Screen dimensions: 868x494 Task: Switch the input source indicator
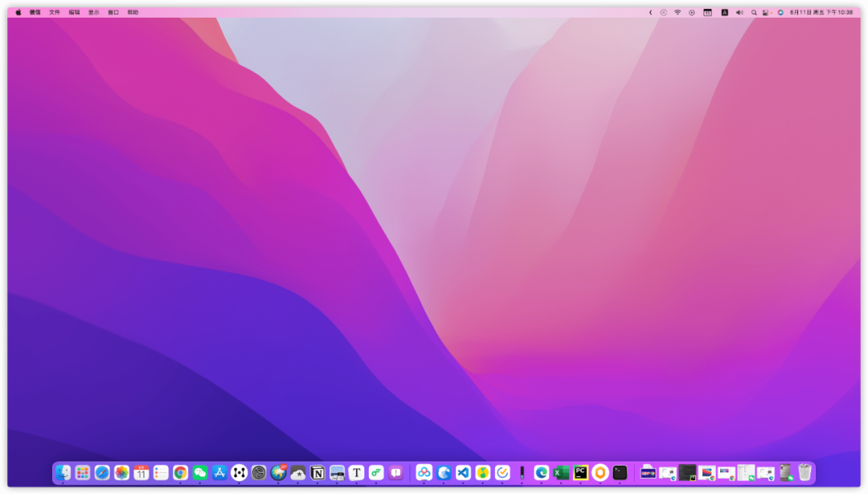click(x=724, y=12)
